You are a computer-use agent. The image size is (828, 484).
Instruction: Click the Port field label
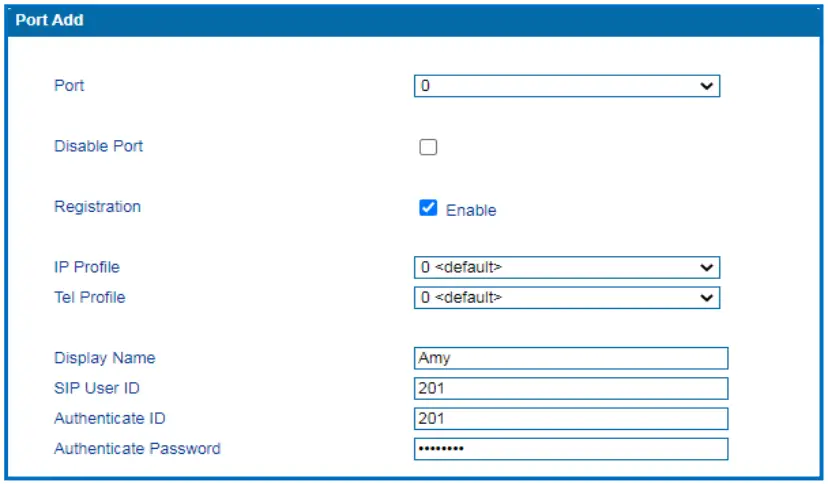[69, 86]
